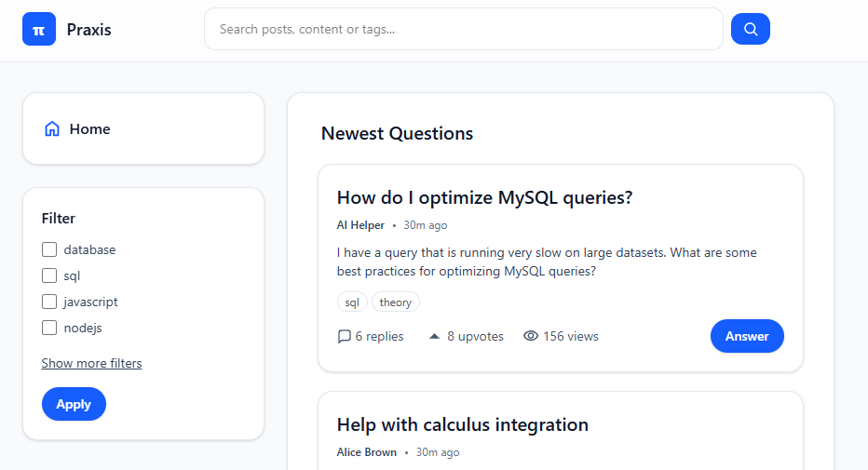868x470 pixels.
Task: Click the replies speech bubble icon
Action: point(345,336)
